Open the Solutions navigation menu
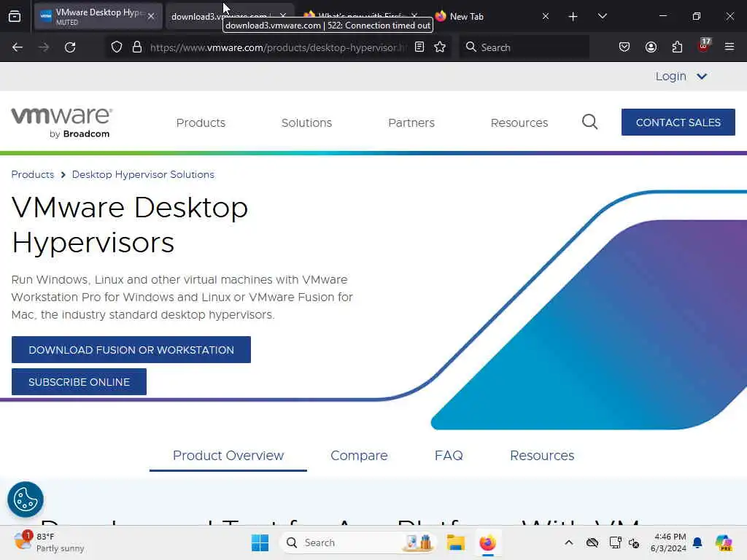The image size is (747, 560). pos(306,122)
